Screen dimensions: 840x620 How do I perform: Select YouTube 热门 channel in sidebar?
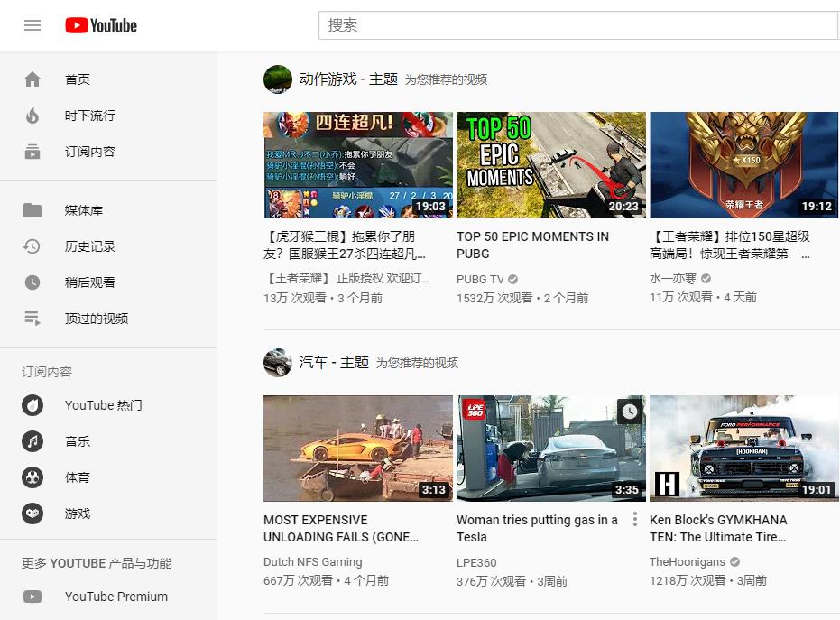(32, 405)
